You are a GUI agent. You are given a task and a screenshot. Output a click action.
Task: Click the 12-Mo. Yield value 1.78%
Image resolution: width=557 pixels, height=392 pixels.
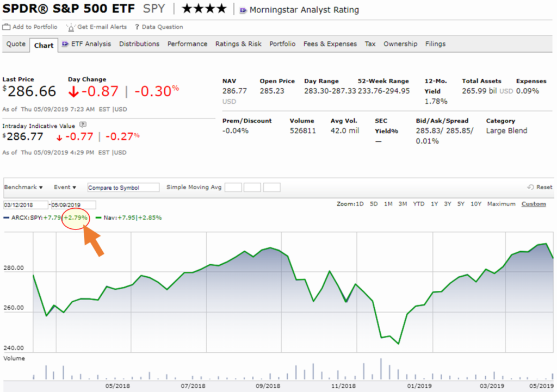coord(436,101)
